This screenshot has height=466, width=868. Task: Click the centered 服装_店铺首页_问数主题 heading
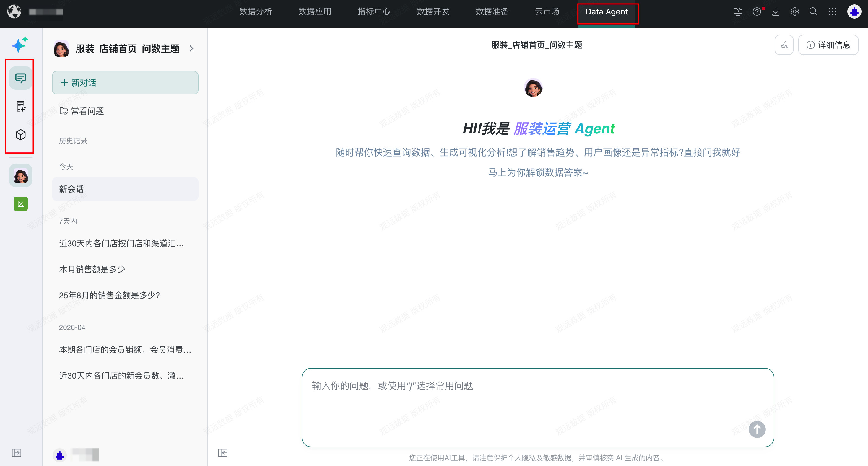point(537,45)
